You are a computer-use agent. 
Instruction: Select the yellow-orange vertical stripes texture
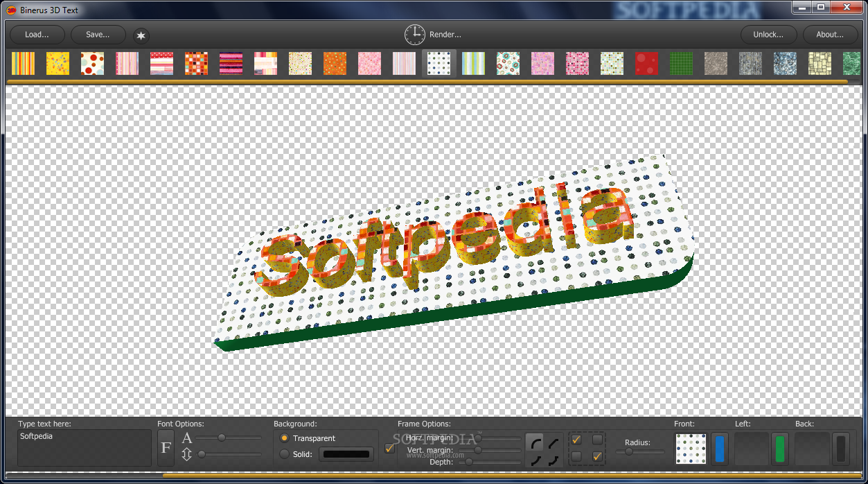(23, 63)
